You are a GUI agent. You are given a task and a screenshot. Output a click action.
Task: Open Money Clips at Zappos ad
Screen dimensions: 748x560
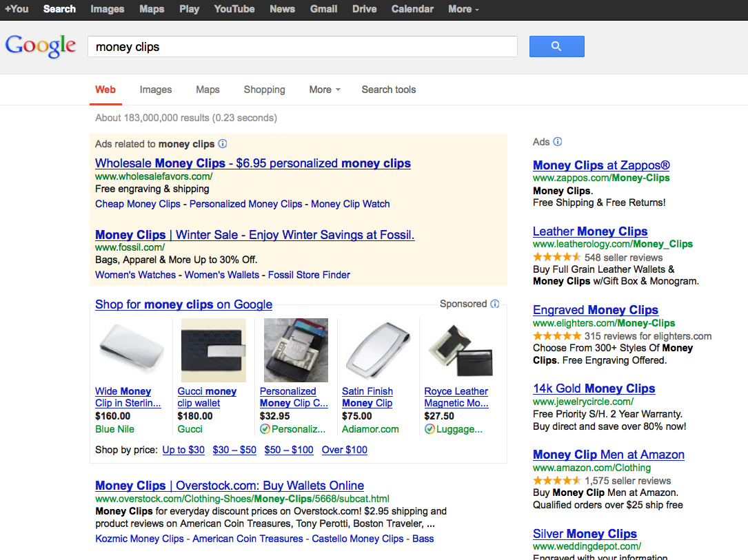coord(601,165)
